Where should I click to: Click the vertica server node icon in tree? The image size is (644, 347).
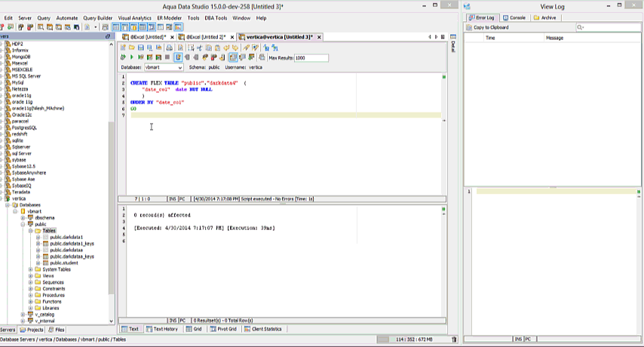tap(8, 198)
